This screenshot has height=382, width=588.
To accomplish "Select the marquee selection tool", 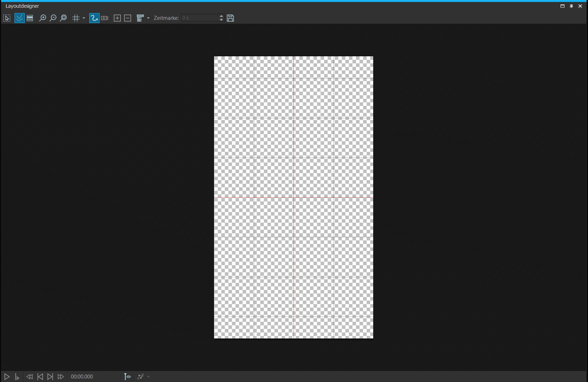I will [x=7, y=18].
